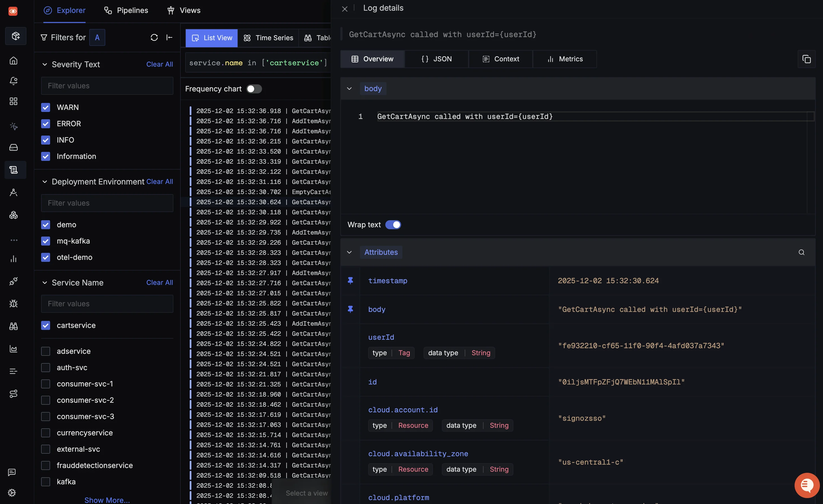
Task: Collapse the body section in Log details
Action: click(x=349, y=88)
